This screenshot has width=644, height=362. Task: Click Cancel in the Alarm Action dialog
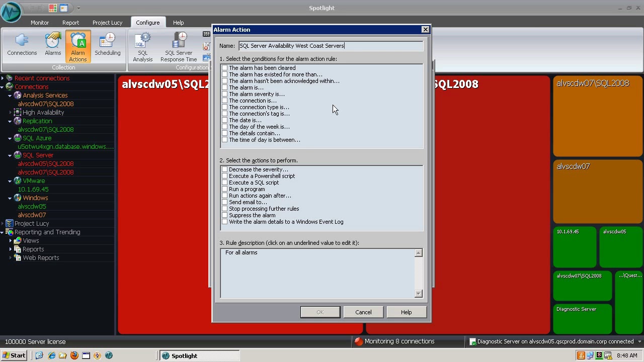pyautogui.click(x=363, y=312)
